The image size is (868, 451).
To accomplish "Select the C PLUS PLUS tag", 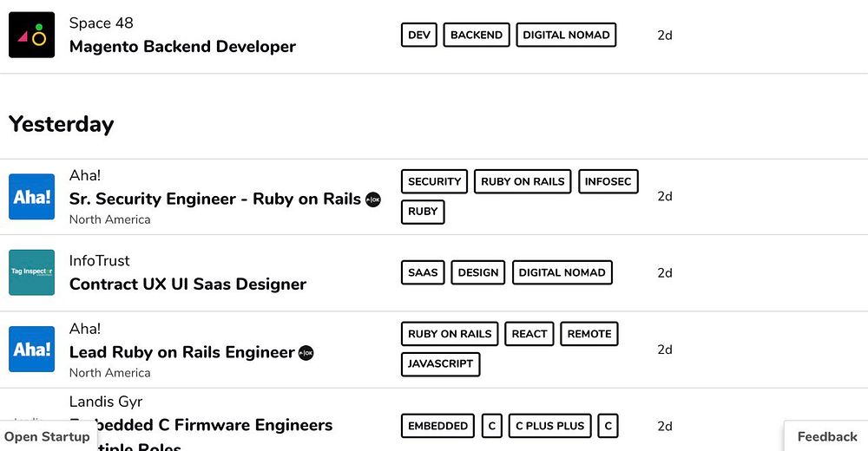I will (549, 426).
